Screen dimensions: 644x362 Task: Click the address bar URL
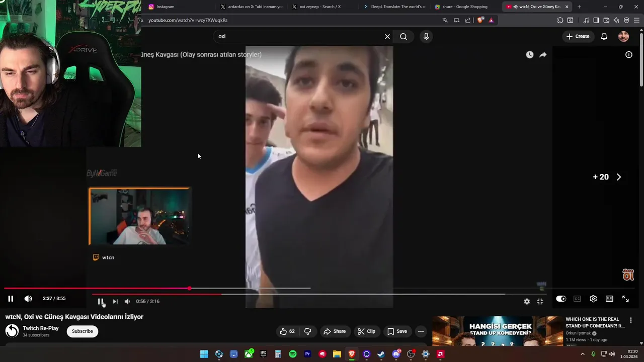(x=188, y=20)
